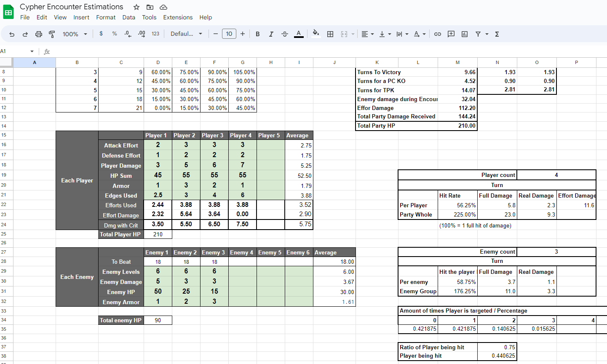Open the Google Sheets home icon
The image size is (607, 364).
pos(8,12)
